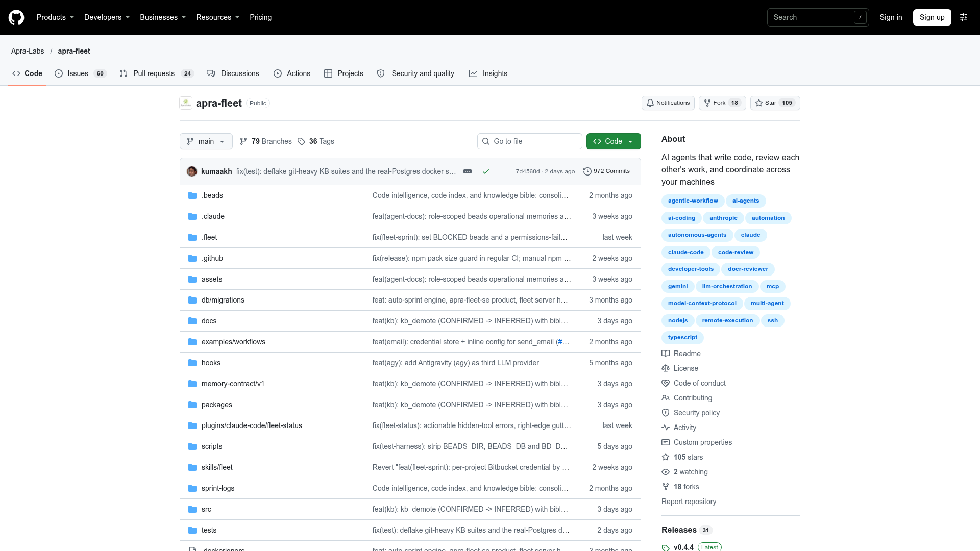The image size is (980, 551).
Task: Click the top Search field
Action: coord(818,17)
